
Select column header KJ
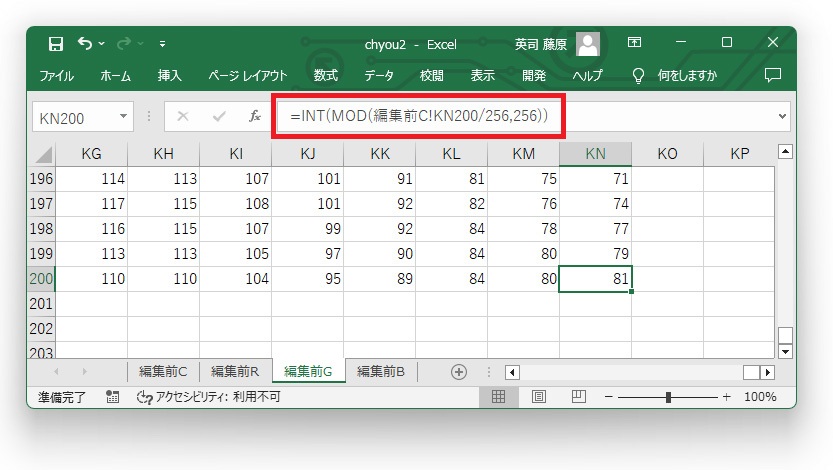click(308, 154)
